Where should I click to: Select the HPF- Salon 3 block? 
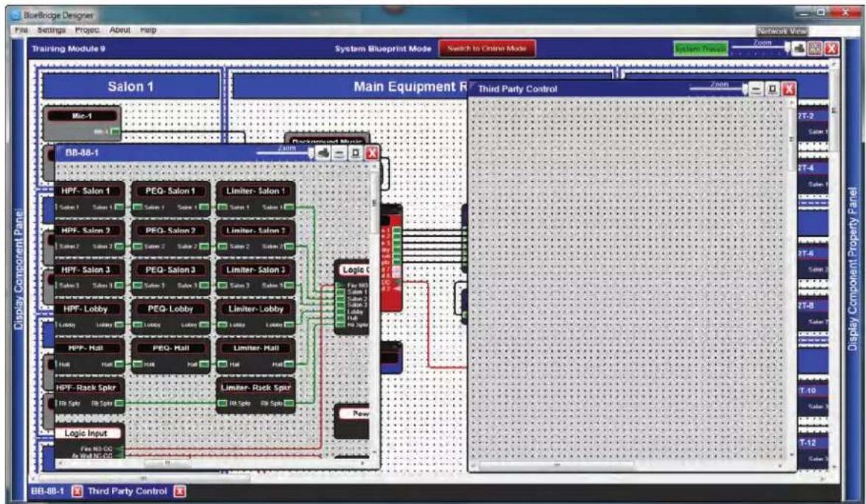(x=90, y=277)
